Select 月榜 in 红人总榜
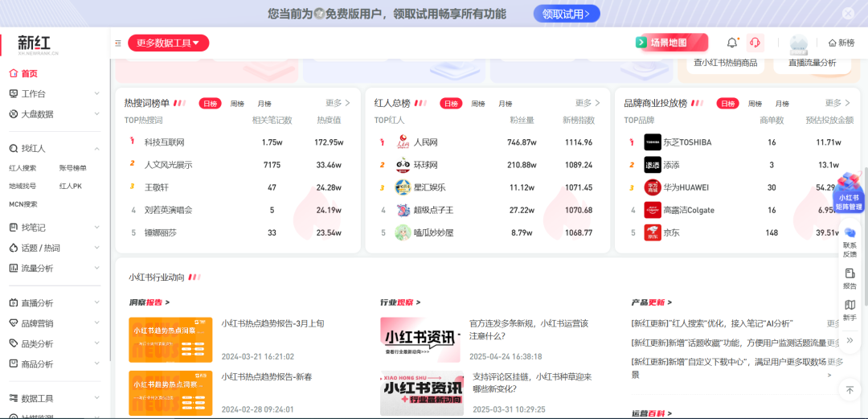868x419 pixels. (506, 104)
